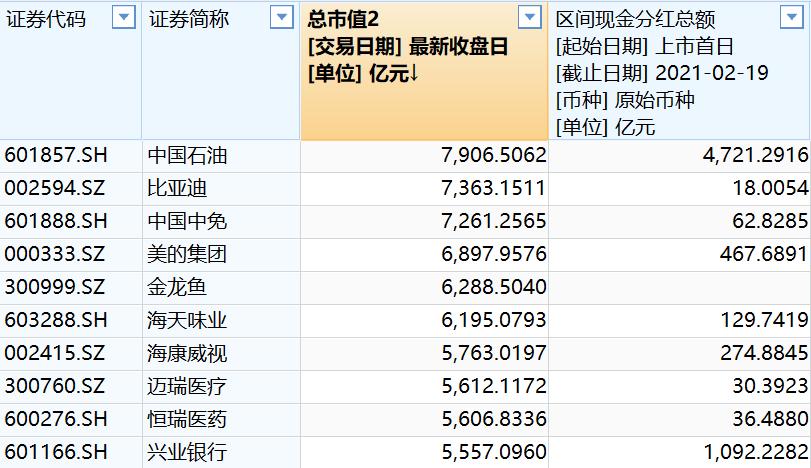The height and width of the screenshot is (468, 811).
Task: Select the 证券简称 header cell
Action: tap(221, 70)
